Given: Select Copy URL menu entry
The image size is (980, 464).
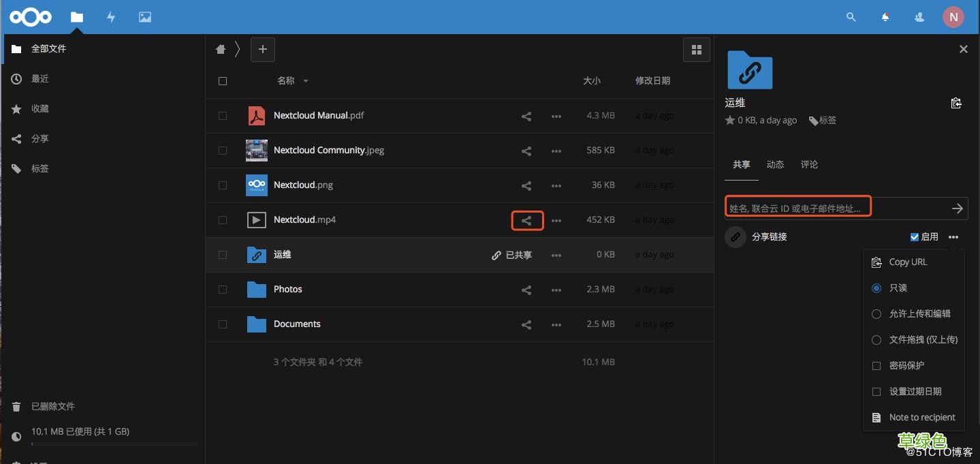Looking at the screenshot, I should pyautogui.click(x=914, y=262).
